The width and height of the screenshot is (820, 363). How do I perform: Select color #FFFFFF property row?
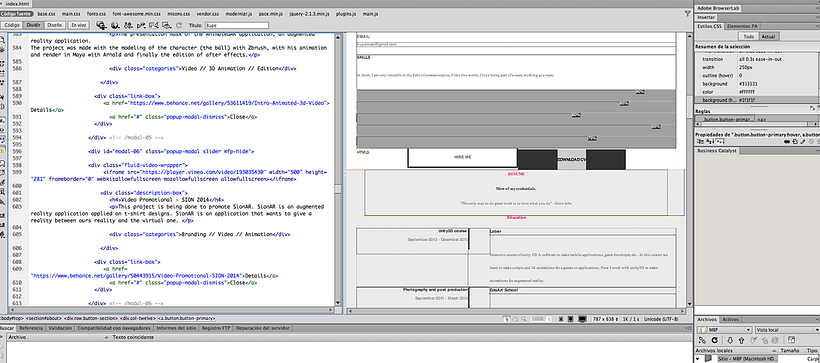point(757,92)
